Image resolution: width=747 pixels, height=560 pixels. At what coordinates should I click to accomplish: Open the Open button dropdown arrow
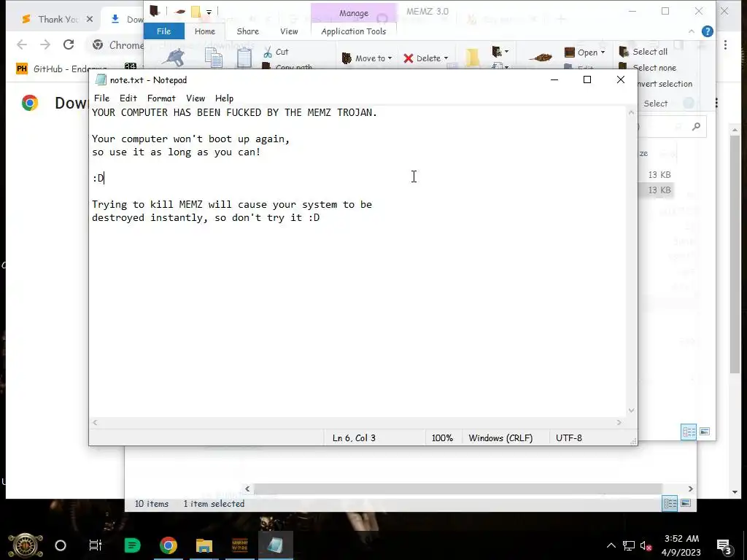(x=603, y=52)
